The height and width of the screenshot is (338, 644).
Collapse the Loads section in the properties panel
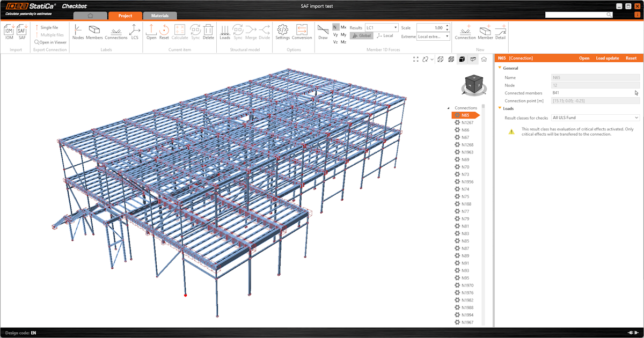click(500, 108)
